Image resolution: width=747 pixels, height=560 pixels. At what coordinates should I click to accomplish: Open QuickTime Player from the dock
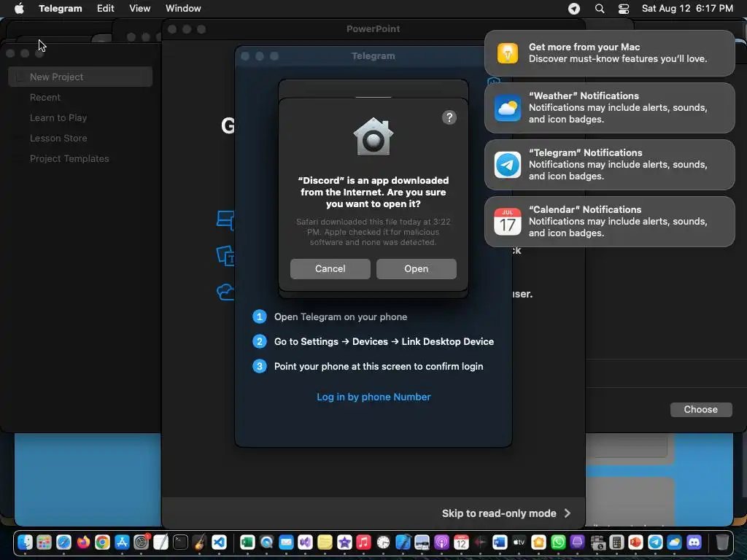coord(267,542)
